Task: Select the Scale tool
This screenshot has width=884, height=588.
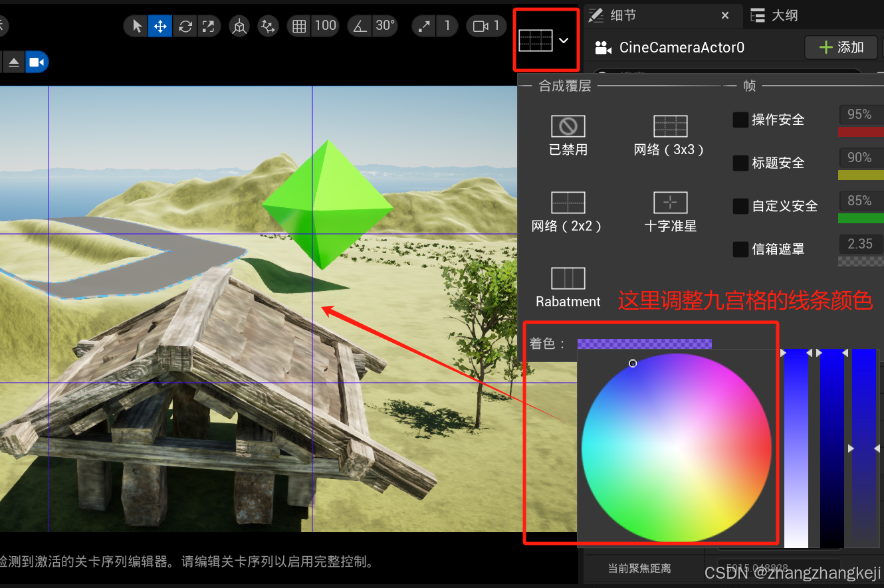Action: coord(209,26)
